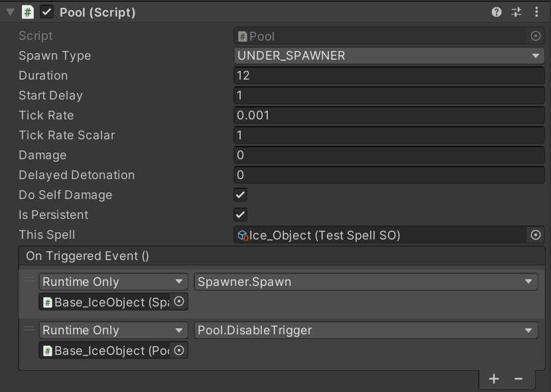Open the Pool component kebab menu
Screen dimensions: 551x392
pyautogui.click(x=536, y=12)
